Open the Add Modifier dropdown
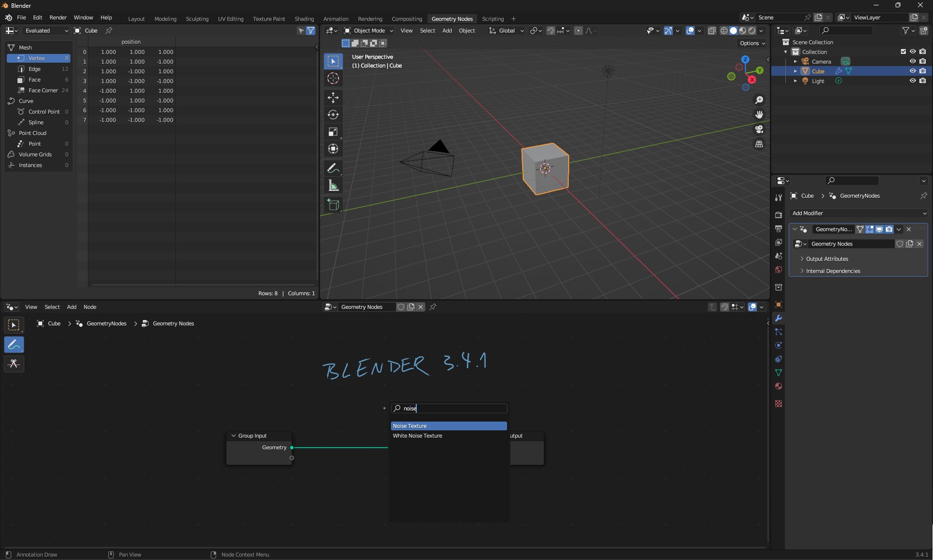Screen dimensions: 933x560 click(859, 213)
